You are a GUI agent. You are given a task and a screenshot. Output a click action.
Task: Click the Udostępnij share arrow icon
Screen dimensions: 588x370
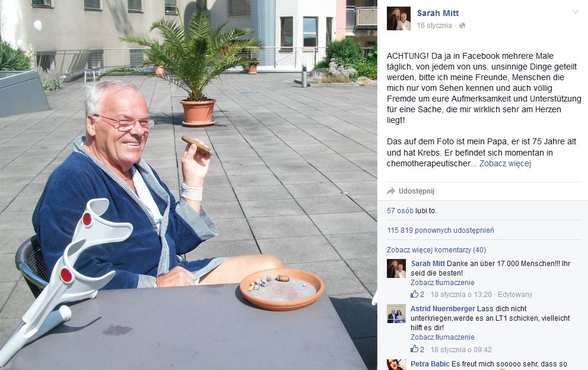click(391, 191)
